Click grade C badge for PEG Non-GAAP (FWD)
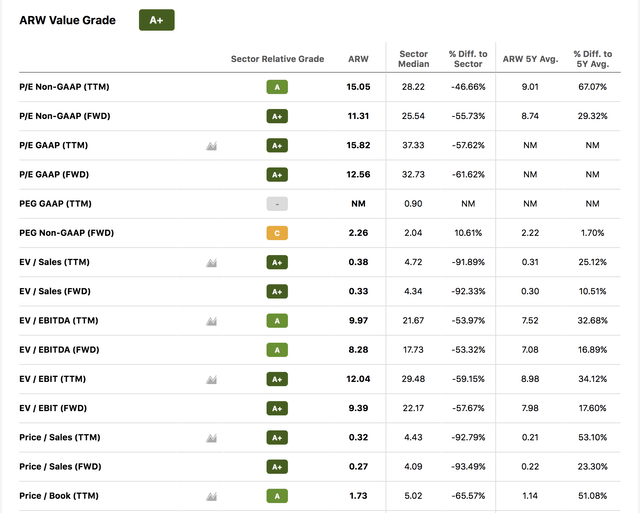 (x=277, y=233)
